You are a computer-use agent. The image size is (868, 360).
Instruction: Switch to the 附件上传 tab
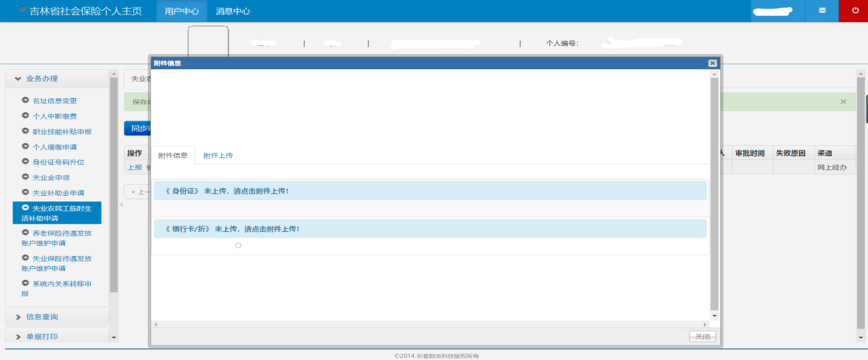218,155
